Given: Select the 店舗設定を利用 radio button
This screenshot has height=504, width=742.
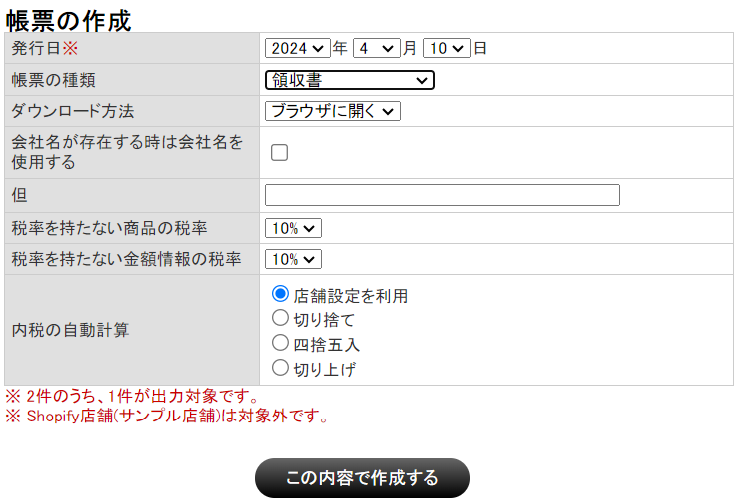Looking at the screenshot, I should (281, 294).
